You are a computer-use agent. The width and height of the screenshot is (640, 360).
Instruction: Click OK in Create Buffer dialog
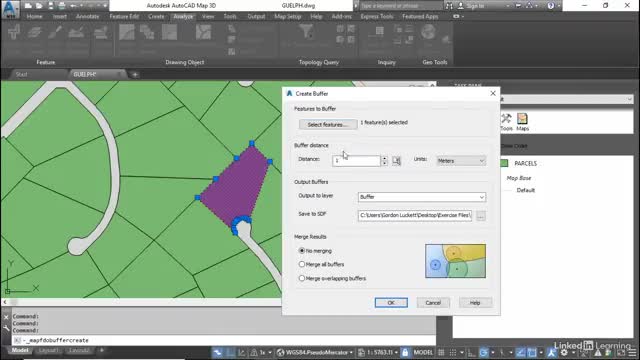[391, 303]
